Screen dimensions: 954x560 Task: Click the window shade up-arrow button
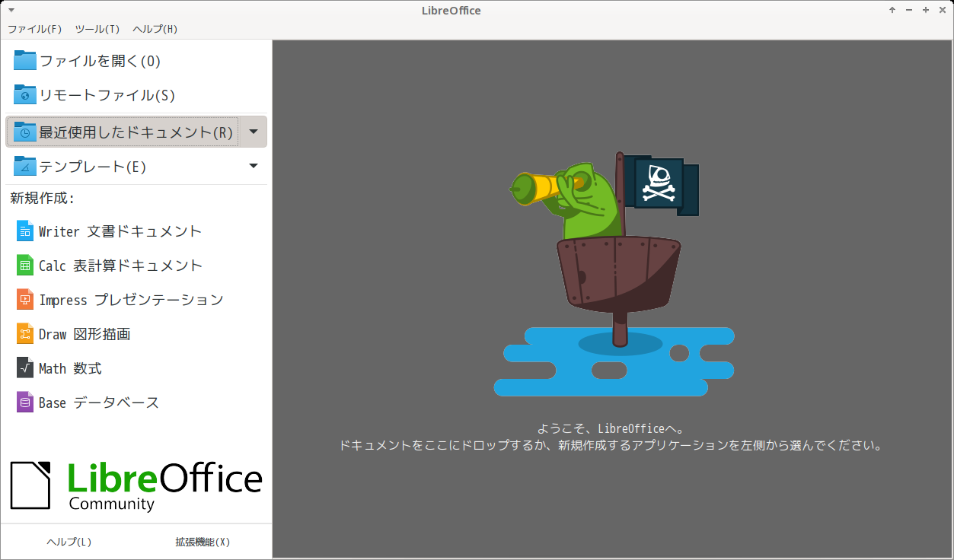(x=892, y=10)
